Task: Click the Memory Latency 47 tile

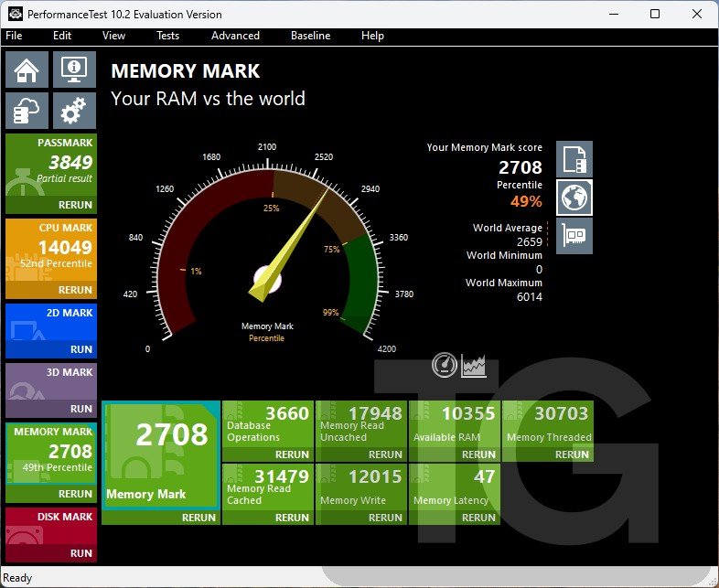Action: (x=455, y=486)
